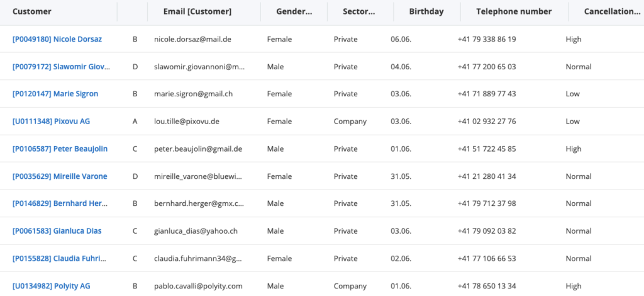The height and width of the screenshot is (296, 644).
Task: Click email nicole.dorsaz@mail.de cell
Action: point(192,39)
